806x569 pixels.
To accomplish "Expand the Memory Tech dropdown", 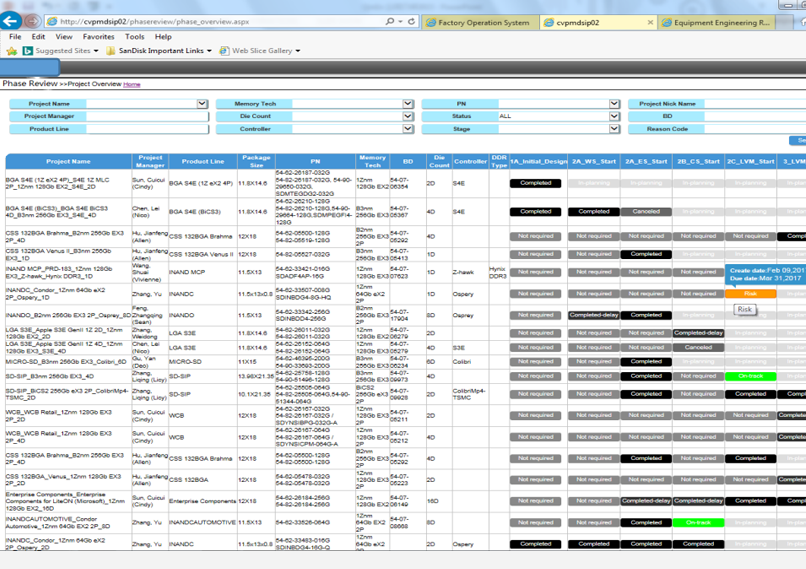I will click(408, 104).
